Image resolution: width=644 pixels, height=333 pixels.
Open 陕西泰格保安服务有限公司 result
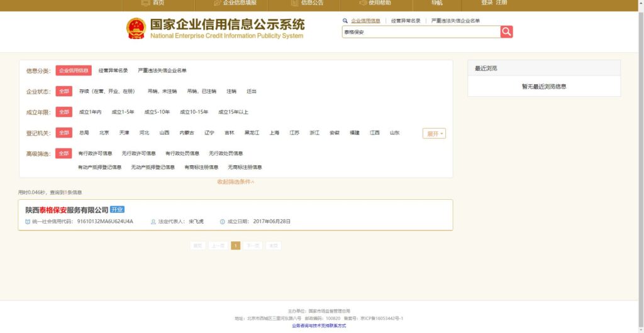tap(67, 210)
